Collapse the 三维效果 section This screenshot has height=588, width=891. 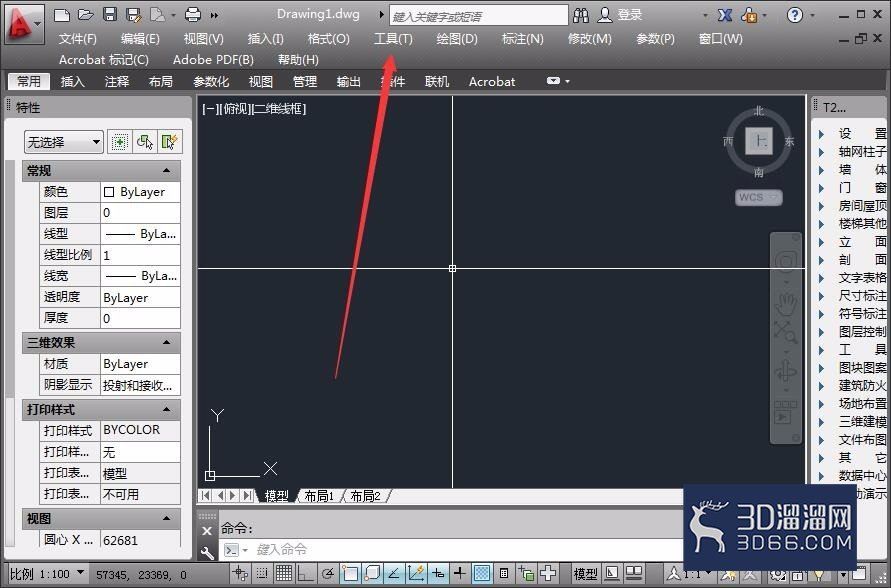[x=166, y=343]
